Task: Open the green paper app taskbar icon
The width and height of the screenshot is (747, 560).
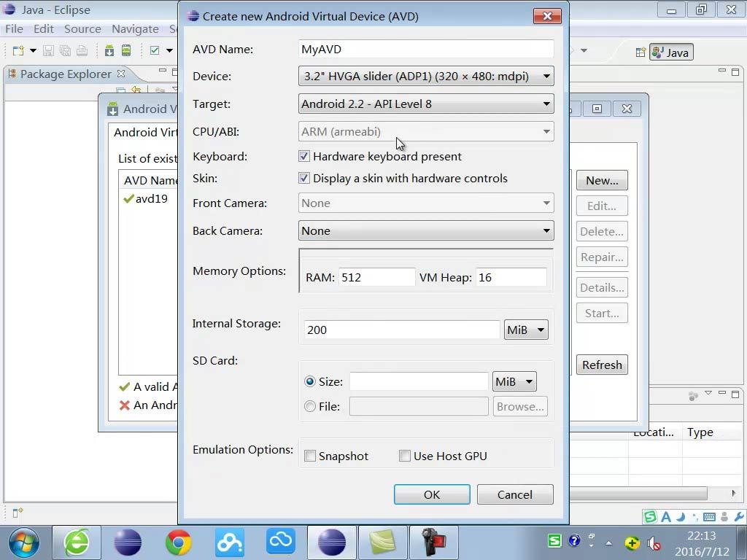Action: pyautogui.click(x=382, y=542)
